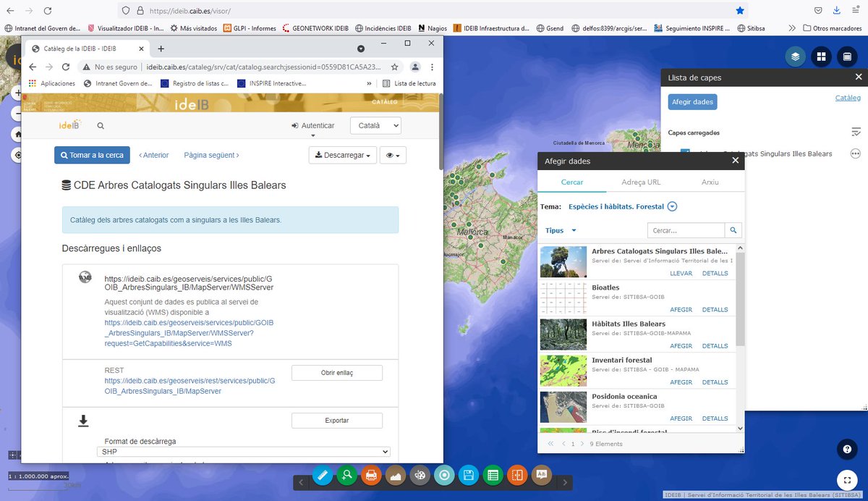Open the SHP download format dropdown
The image size is (868, 501).
point(244,452)
